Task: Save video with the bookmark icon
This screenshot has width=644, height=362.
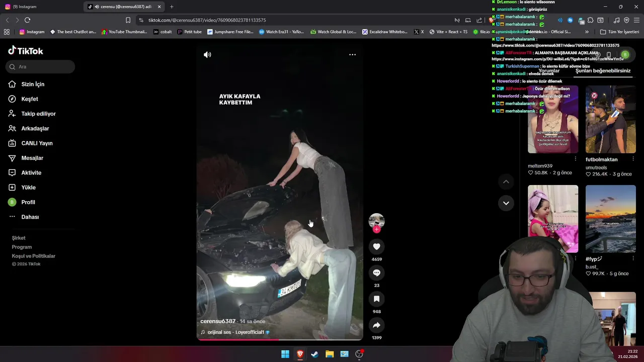Action: [376, 299]
